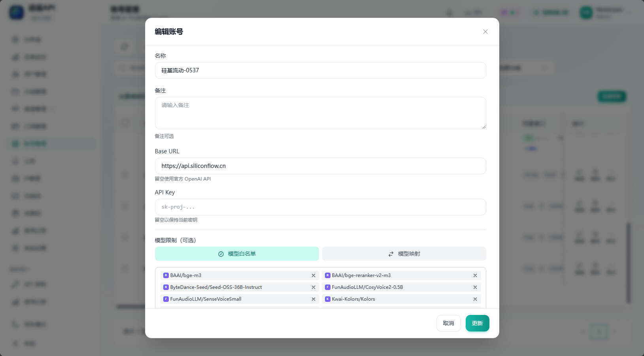This screenshot has height=356, width=644.
Task: Click the Kwai-Kolors/Kolors model name text
Action: coord(353,299)
